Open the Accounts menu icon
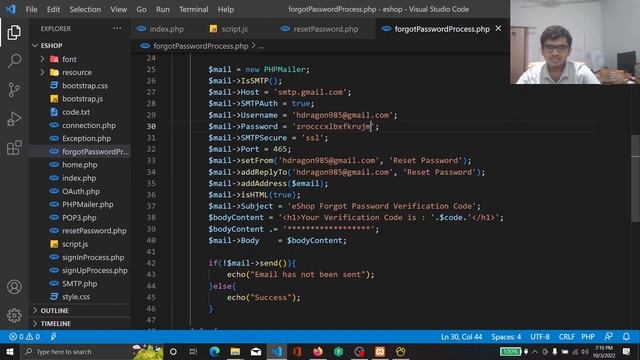Image resolution: width=640 pixels, height=360 pixels. 14,287
